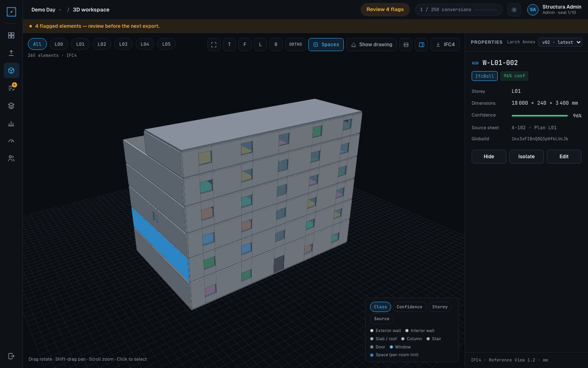This screenshot has width=588, height=368.
Task: Click the Exterior wall legend swatch
Action: click(372, 331)
